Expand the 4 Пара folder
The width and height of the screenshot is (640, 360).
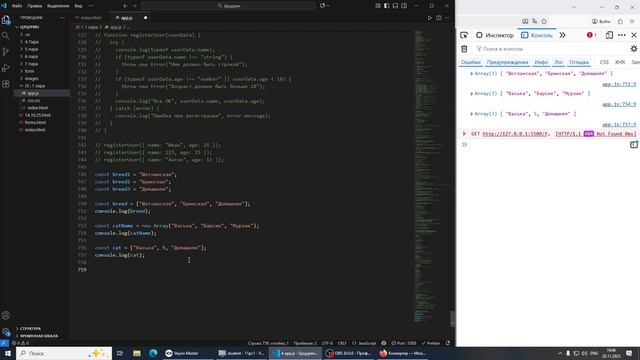pos(31,42)
